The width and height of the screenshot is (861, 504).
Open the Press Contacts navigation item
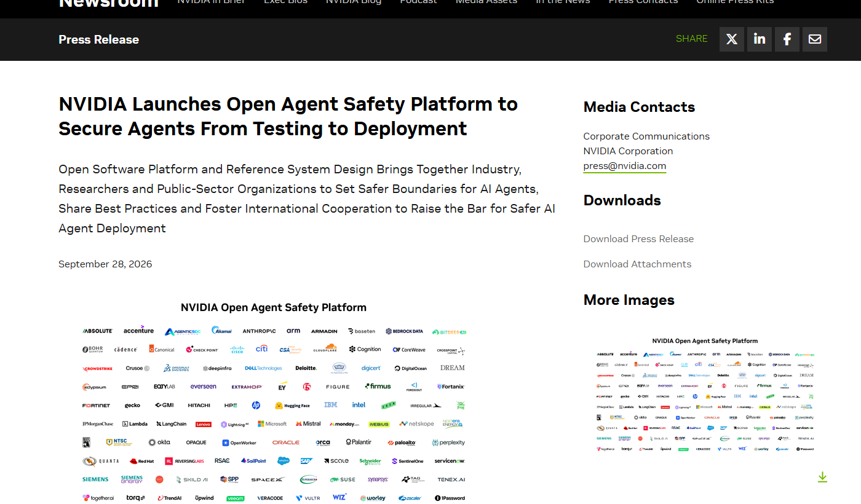tap(643, 2)
